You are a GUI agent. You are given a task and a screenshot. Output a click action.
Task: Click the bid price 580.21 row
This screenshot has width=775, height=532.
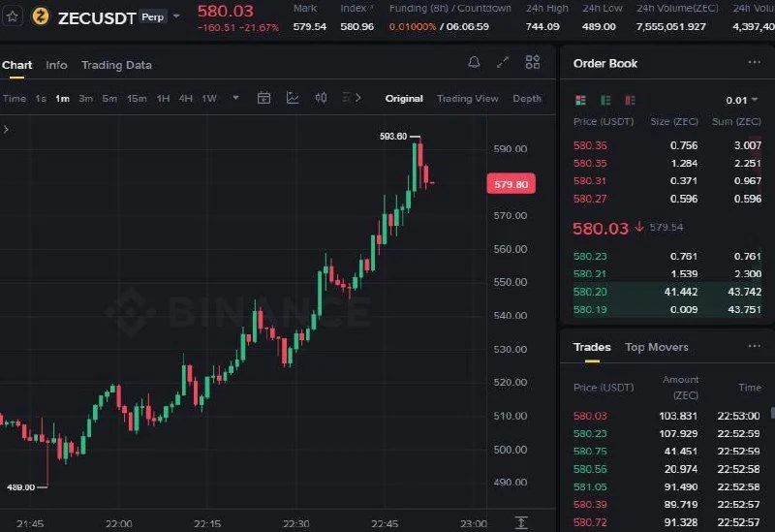(x=667, y=274)
